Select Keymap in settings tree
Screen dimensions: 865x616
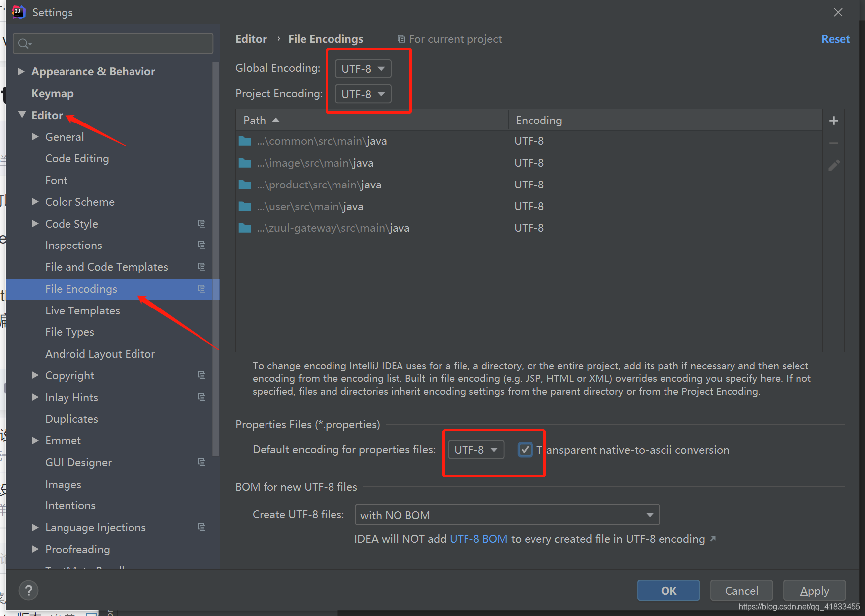[53, 93]
